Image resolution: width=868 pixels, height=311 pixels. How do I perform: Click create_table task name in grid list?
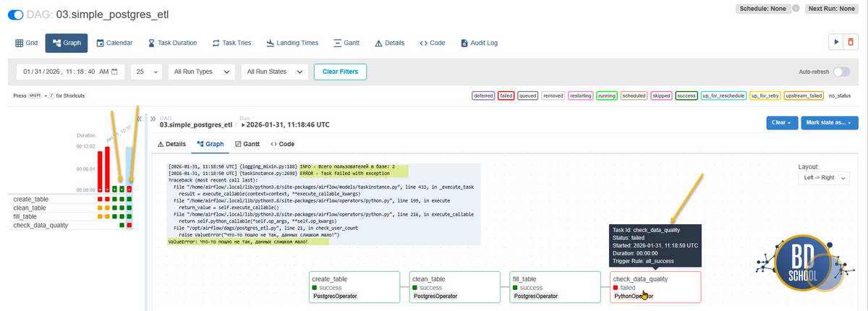[x=31, y=199]
